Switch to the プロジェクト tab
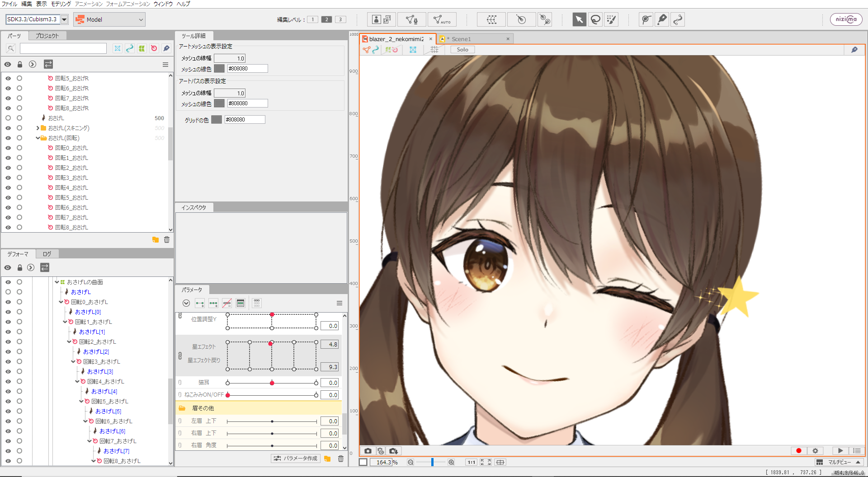Screen dimensions: 868x477 (x=47, y=36)
